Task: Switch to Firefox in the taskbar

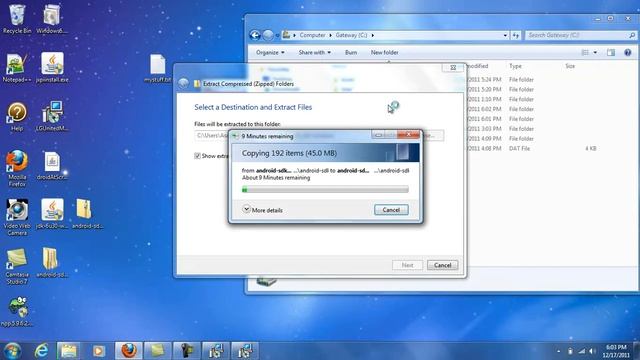Action: click(129, 351)
